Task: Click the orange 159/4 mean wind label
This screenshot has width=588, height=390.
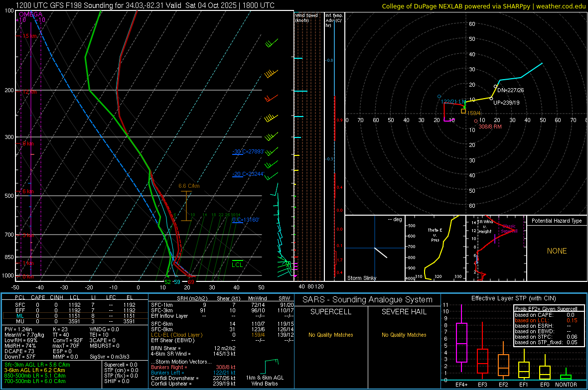Action: 473,113
